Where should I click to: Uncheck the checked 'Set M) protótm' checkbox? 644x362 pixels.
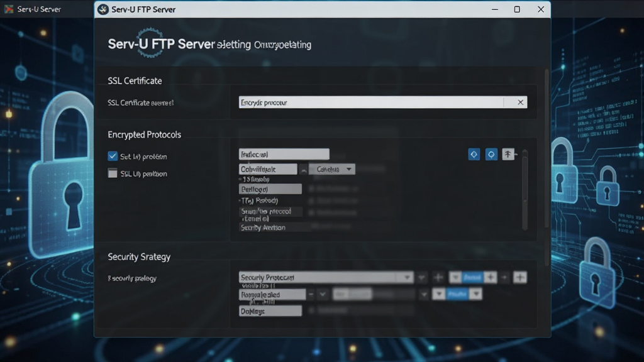(x=113, y=156)
